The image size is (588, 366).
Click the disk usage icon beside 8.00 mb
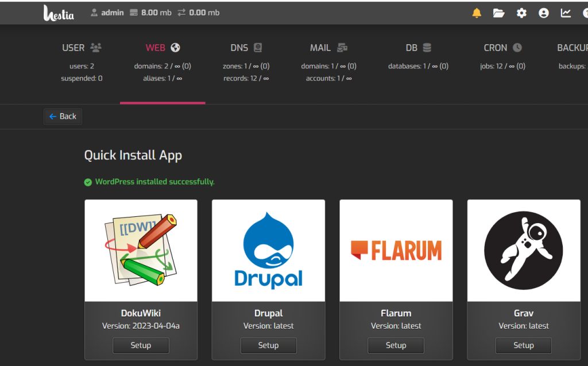click(133, 13)
